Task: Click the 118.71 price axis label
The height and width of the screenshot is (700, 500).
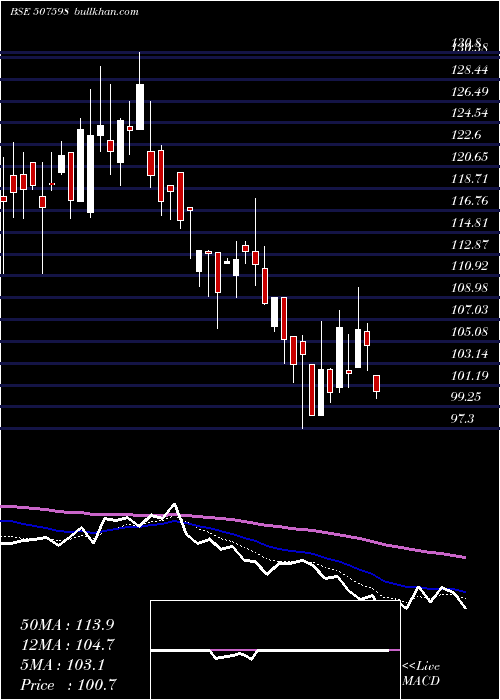Action: (470, 179)
